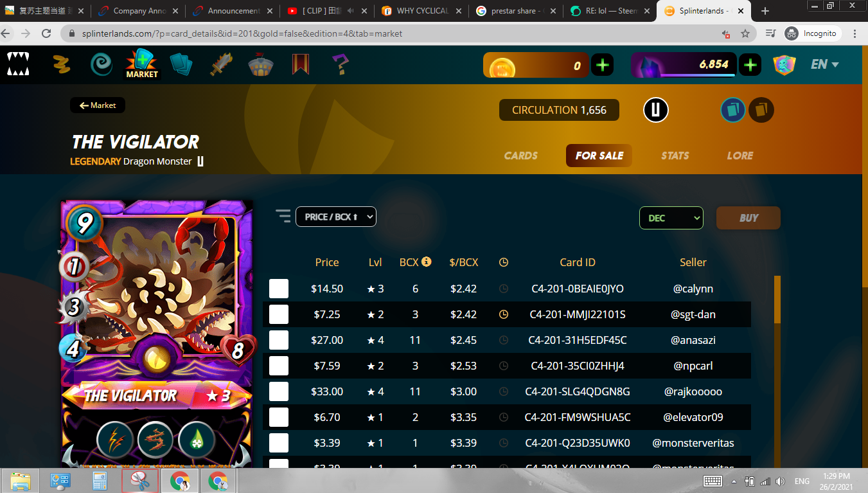
Task: Click the volume speaker icon in system tray
Action: (x=780, y=481)
